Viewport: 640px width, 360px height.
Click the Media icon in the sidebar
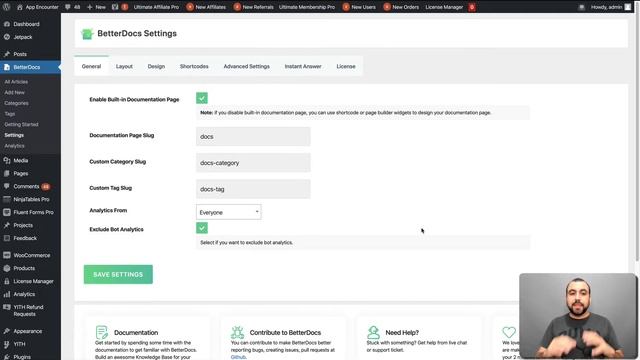(x=7, y=160)
